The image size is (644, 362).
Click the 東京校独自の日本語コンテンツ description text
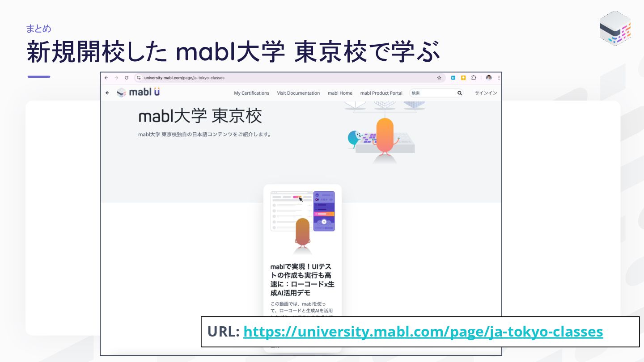pyautogui.click(x=205, y=134)
